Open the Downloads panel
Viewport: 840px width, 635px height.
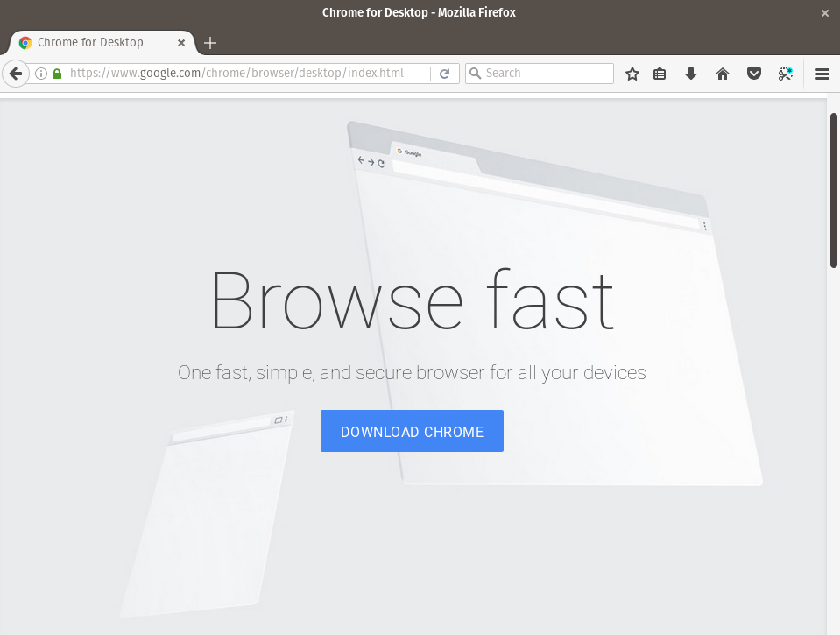(690, 74)
